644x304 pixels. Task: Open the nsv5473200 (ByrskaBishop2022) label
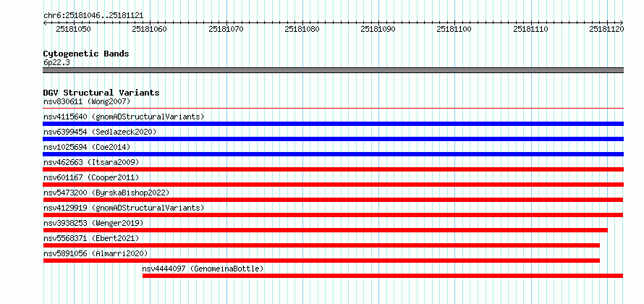106,193
